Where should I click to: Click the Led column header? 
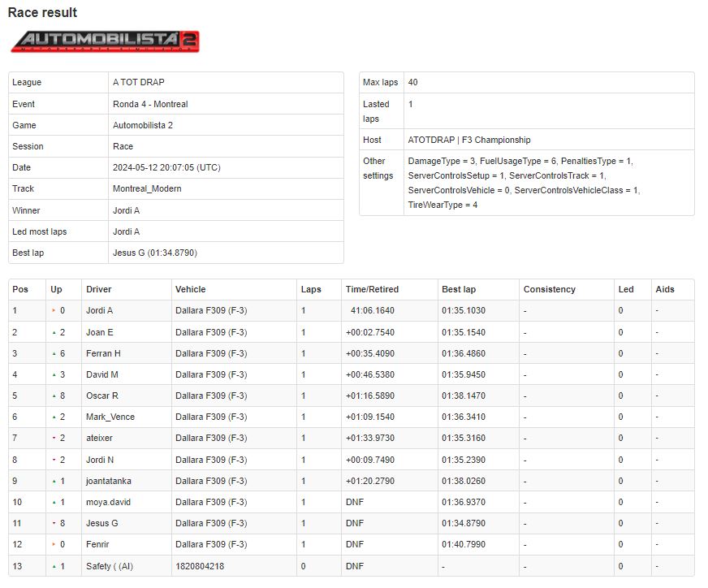(x=626, y=289)
